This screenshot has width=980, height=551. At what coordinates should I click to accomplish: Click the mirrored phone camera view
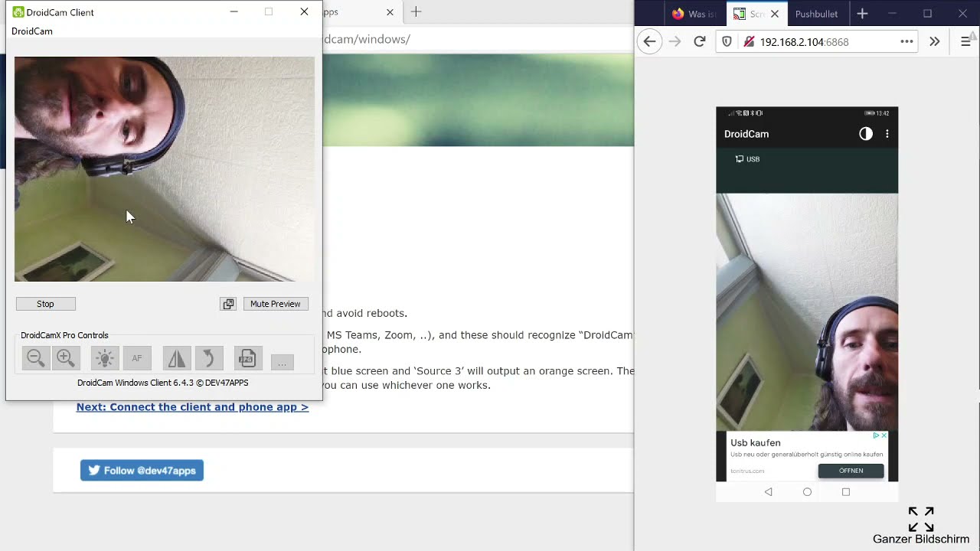(x=807, y=312)
